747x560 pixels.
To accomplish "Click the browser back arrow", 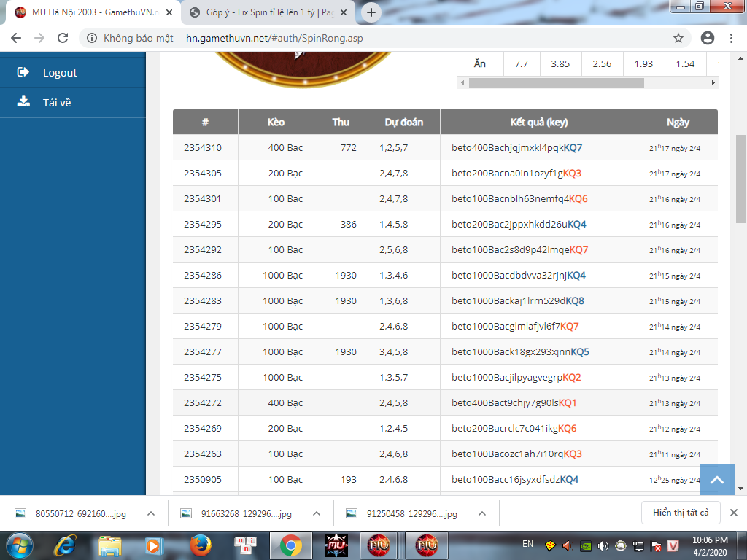I will [x=16, y=38].
